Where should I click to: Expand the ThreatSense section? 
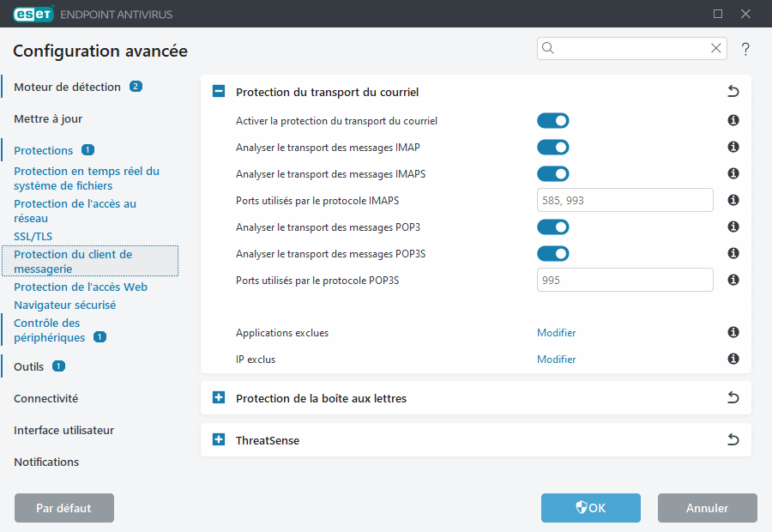click(x=218, y=439)
